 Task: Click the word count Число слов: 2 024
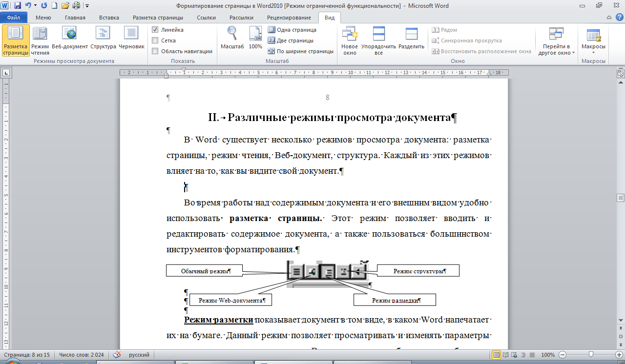(82, 355)
